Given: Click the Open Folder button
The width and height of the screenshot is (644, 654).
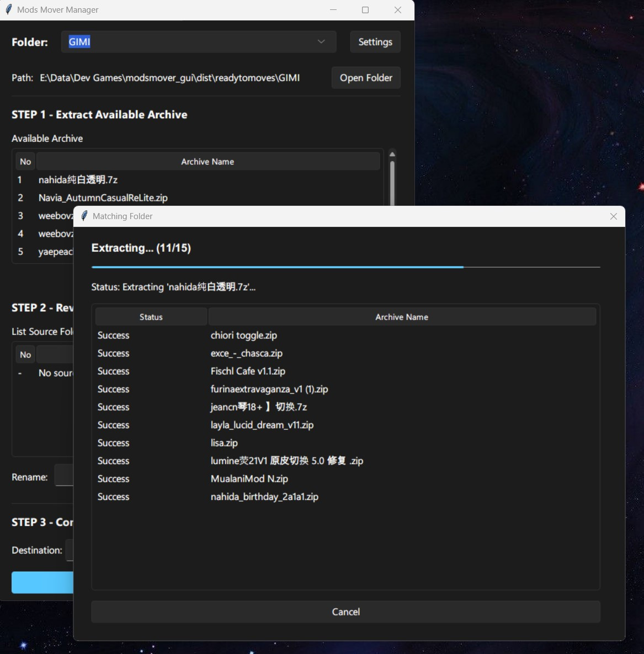Looking at the screenshot, I should click(x=366, y=77).
